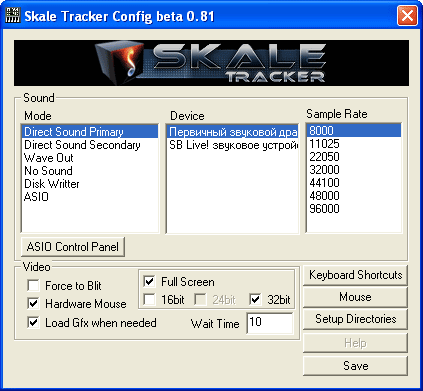The image size is (423, 391).
Task: Select ASIO in the Mode list
Action: [x=90, y=197]
